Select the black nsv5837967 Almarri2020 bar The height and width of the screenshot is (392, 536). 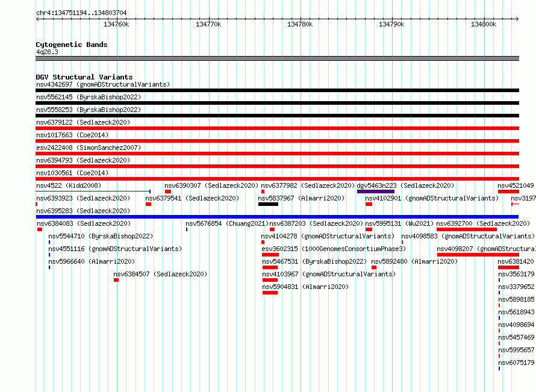269,204
